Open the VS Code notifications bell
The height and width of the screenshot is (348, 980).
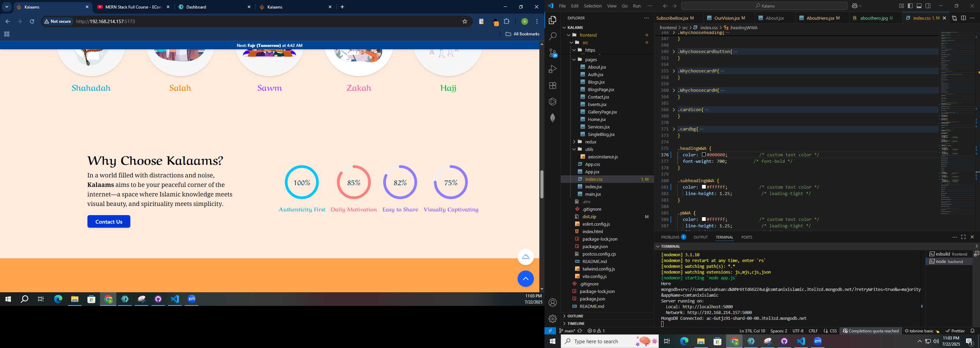(x=973, y=331)
